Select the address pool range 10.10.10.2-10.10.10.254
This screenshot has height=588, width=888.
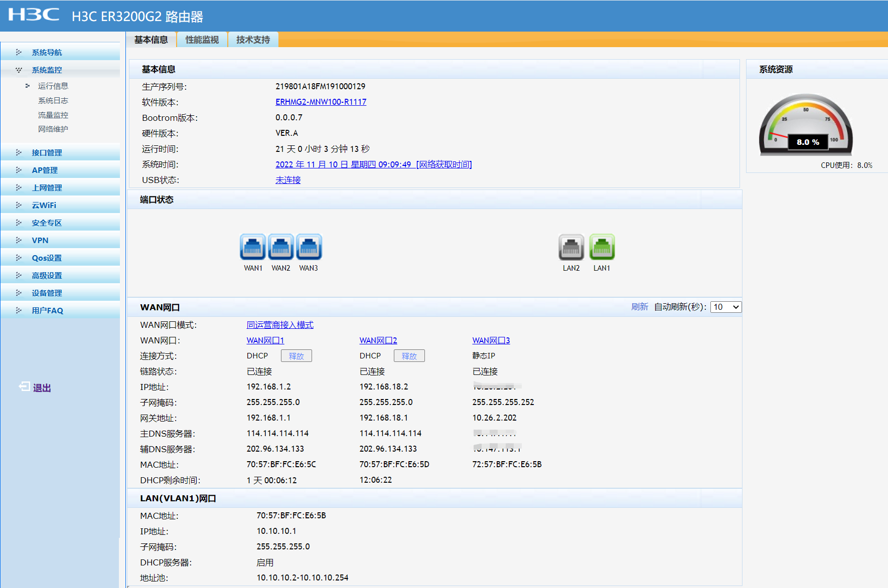click(303, 577)
